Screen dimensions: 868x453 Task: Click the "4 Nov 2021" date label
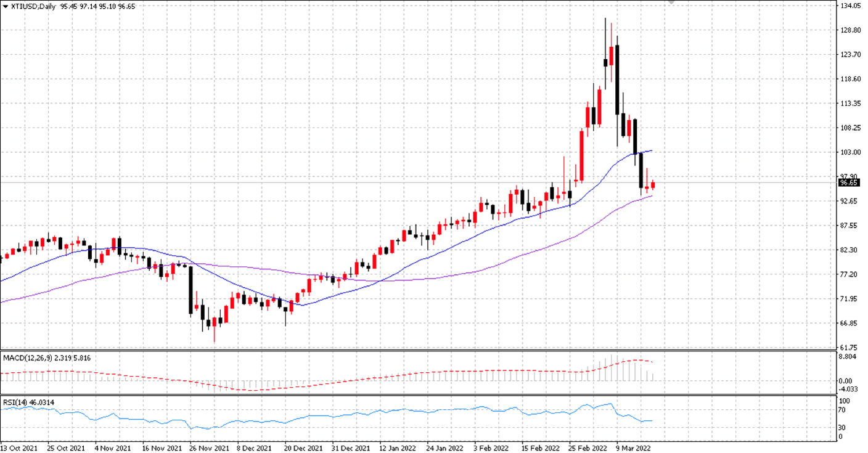point(113,447)
